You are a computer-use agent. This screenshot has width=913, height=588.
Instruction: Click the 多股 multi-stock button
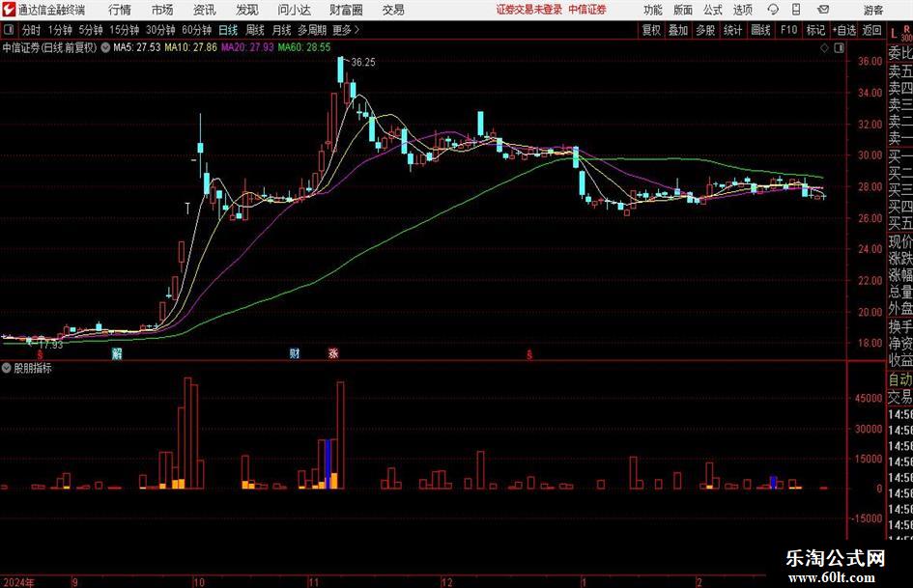(705, 30)
